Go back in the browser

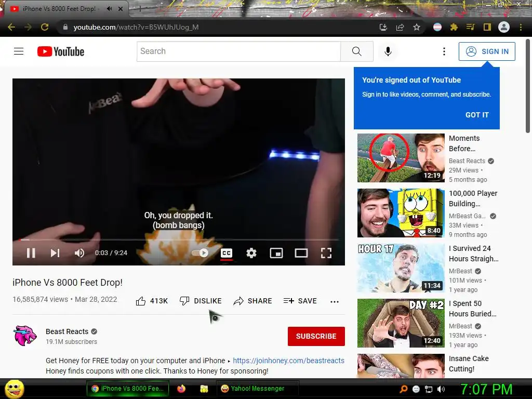[11, 27]
